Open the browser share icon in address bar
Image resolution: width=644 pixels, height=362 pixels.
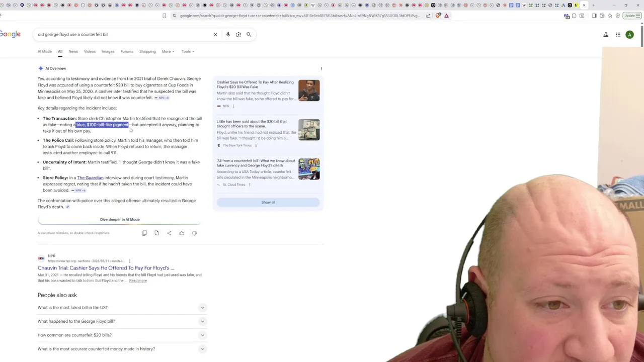coord(428,16)
